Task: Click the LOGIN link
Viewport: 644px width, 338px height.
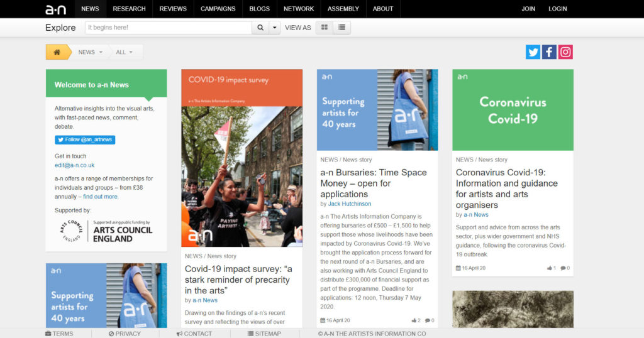Action: point(557,9)
